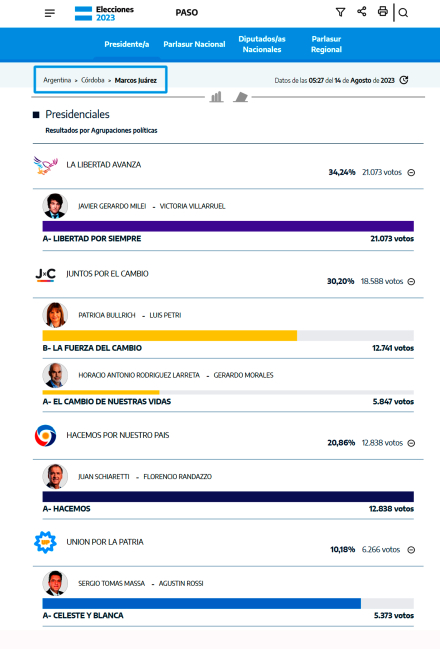Share results via share icon
Viewport: 440px width, 649px height.
(362, 11)
